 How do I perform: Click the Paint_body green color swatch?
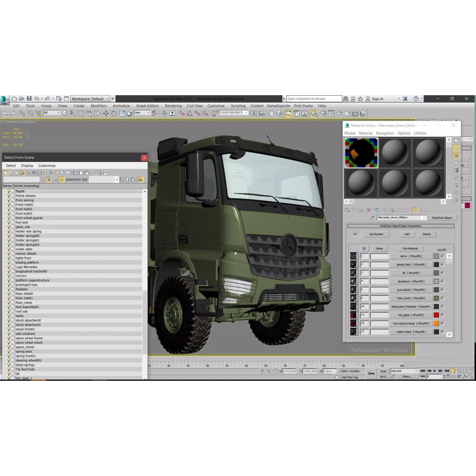click(x=436, y=298)
